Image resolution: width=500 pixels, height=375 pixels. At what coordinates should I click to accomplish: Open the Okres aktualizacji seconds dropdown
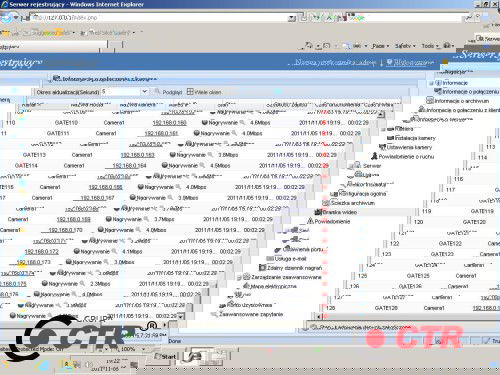click(x=144, y=91)
